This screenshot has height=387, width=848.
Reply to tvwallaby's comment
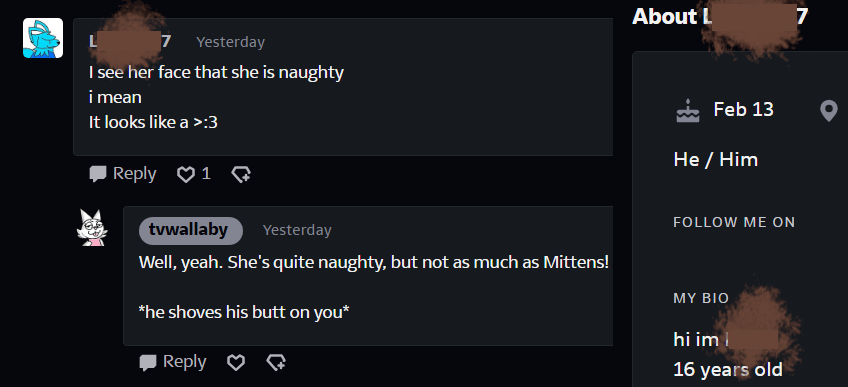(x=173, y=362)
